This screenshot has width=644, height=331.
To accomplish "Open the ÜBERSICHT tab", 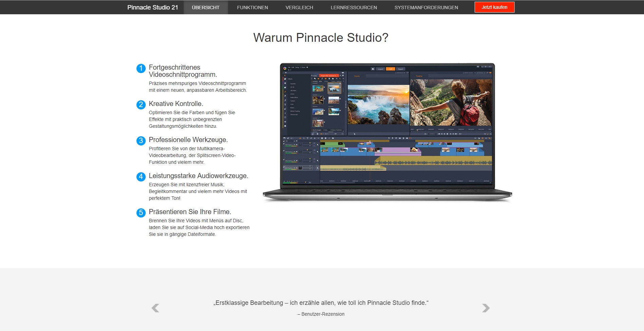I will pyautogui.click(x=205, y=7).
